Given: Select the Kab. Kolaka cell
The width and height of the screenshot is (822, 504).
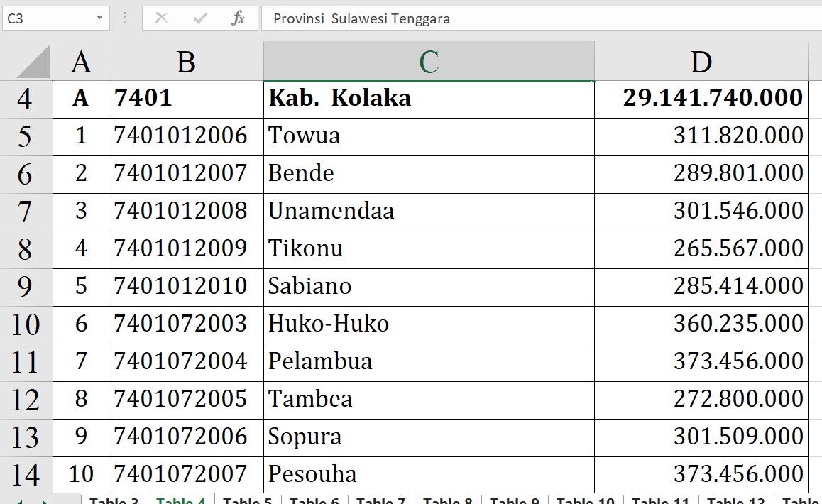Looking at the screenshot, I should 428,98.
